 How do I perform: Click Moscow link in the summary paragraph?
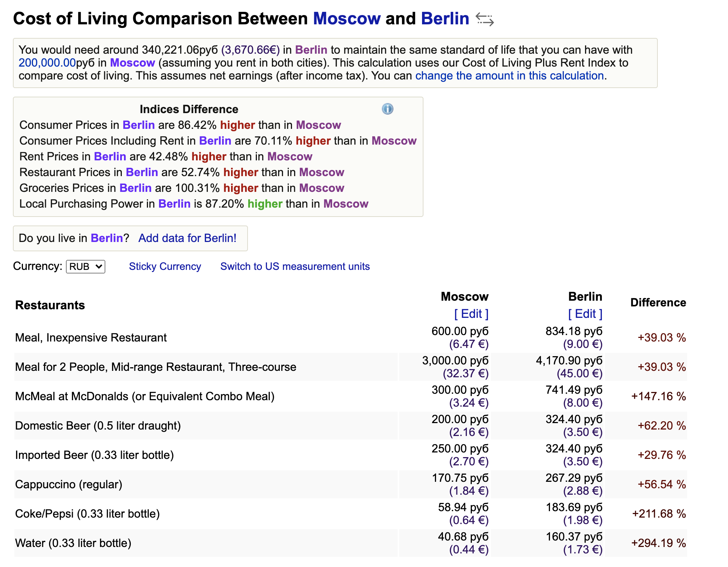pos(133,63)
